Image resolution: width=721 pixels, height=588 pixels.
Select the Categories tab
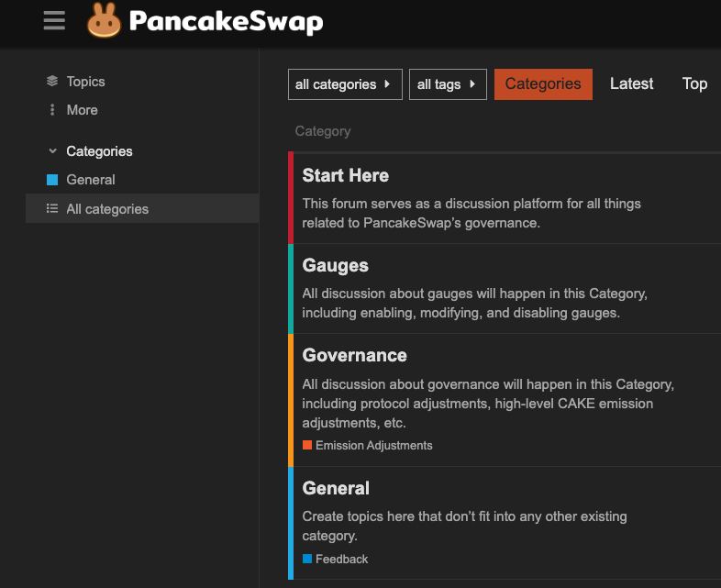point(543,83)
